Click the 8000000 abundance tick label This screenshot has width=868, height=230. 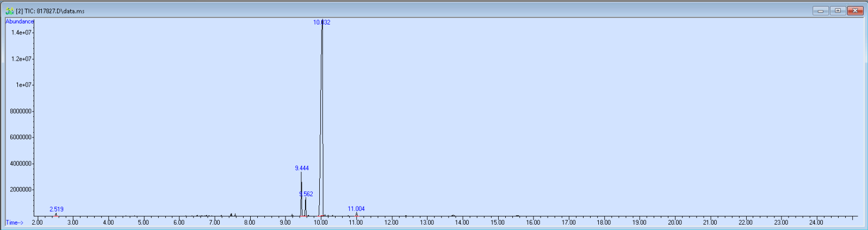(21, 111)
